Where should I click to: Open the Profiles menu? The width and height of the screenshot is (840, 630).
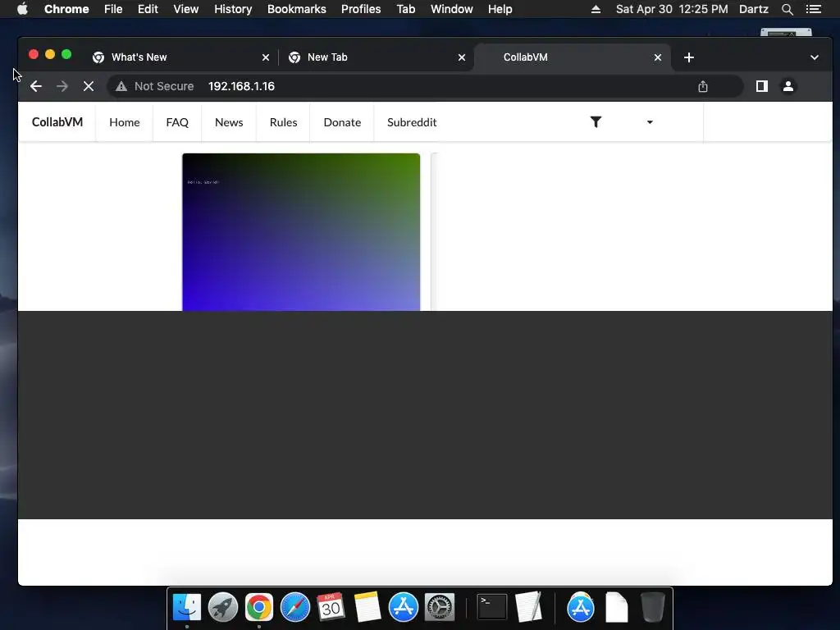[x=361, y=9]
